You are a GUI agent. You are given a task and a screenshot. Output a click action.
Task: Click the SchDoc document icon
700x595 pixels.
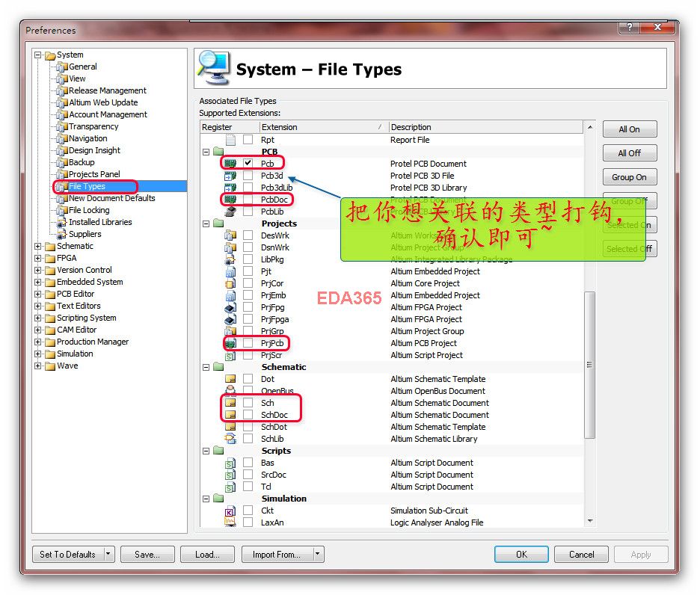coord(230,415)
